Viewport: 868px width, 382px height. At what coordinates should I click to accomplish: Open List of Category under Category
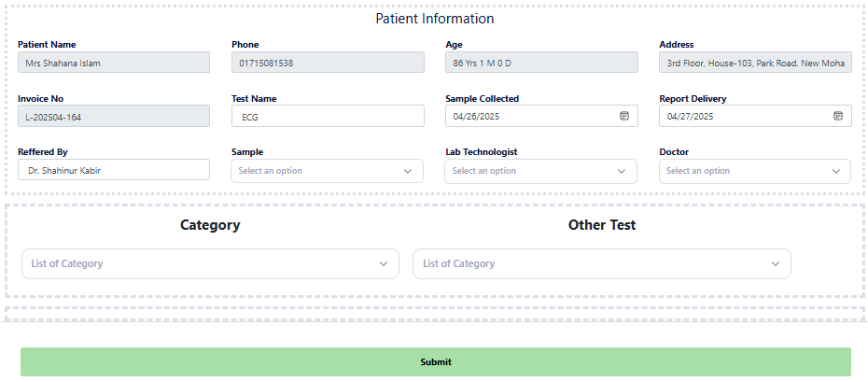pyautogui.click(x=201, y=264)
